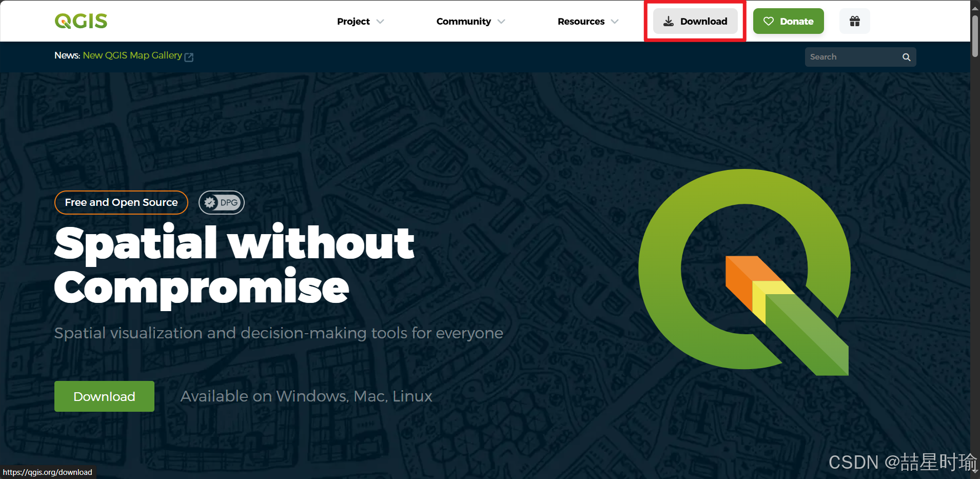
Task: Click the large QGIS Q logo graphic
Action: 744,272
